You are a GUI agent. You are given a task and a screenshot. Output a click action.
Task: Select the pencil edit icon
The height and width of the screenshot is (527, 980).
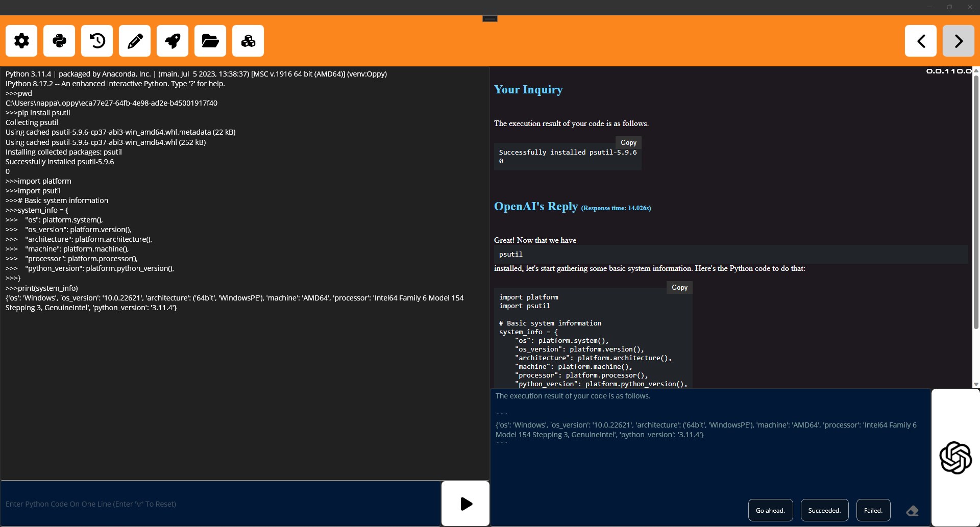135,41
